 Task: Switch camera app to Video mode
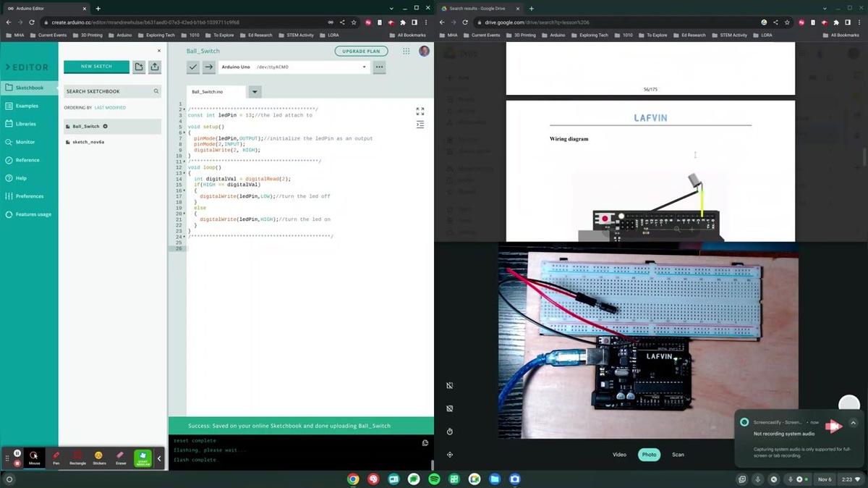pos(619,455)
